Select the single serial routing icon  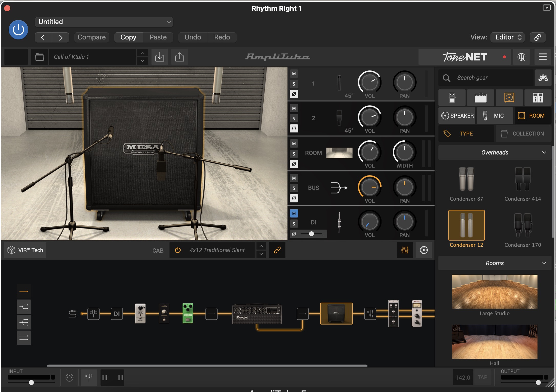point(24,291)
